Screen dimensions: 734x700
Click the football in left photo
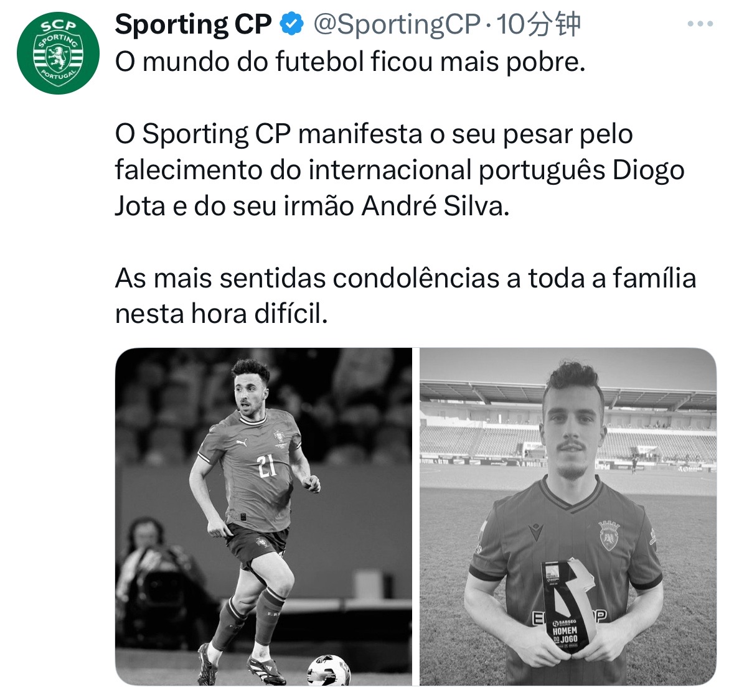coord(328,670)
